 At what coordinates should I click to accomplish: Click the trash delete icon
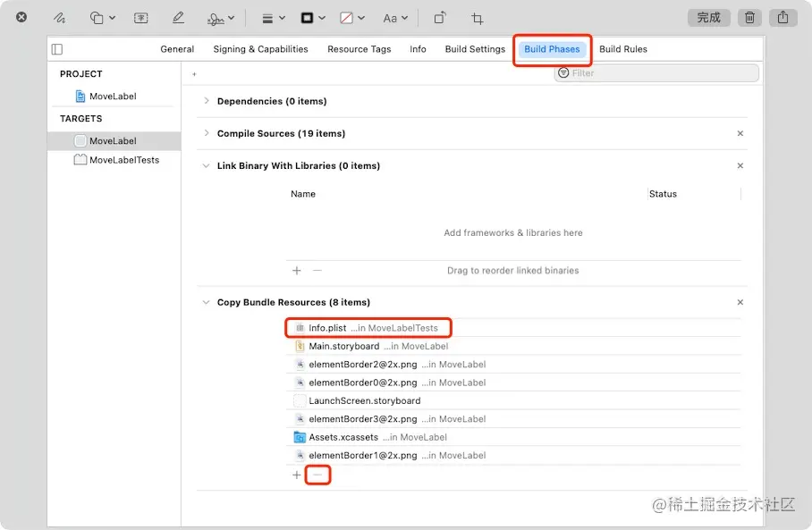click(x=749, y=18)
